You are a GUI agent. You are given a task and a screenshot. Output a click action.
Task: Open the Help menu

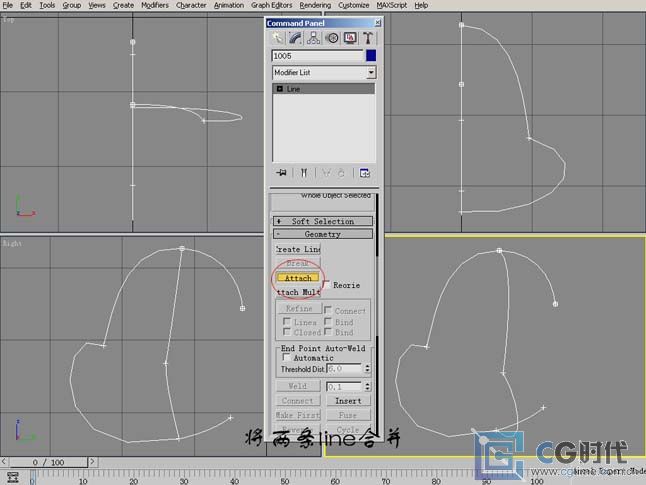pos(421,5)
